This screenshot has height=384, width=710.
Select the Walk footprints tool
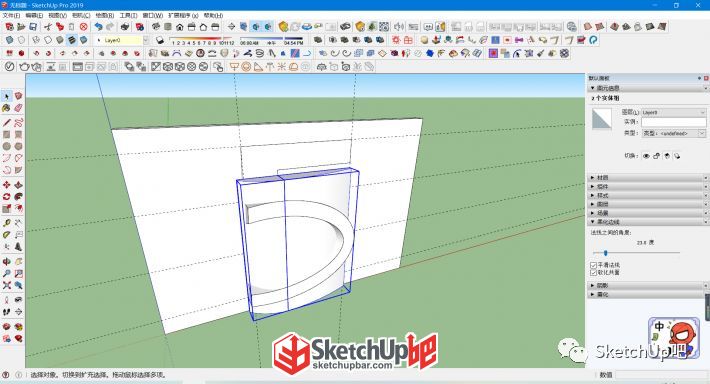pyautogui.click(x=6, y=312)
